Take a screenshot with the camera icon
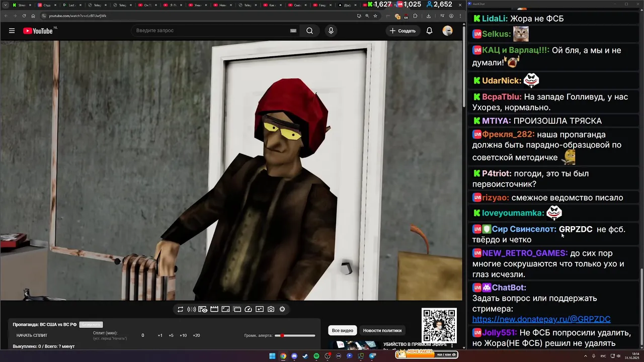644x362 pixels. tap(271, 309)
